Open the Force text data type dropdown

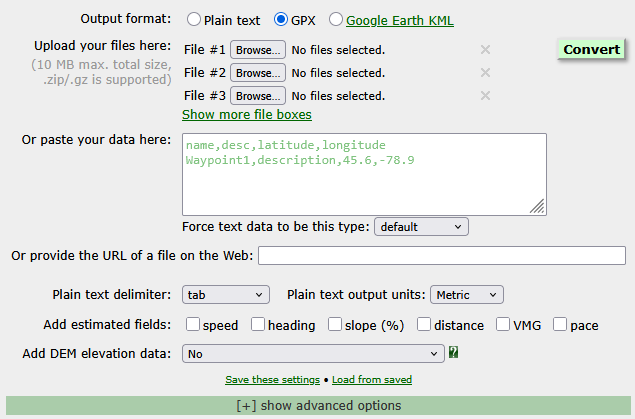[421, 227]
